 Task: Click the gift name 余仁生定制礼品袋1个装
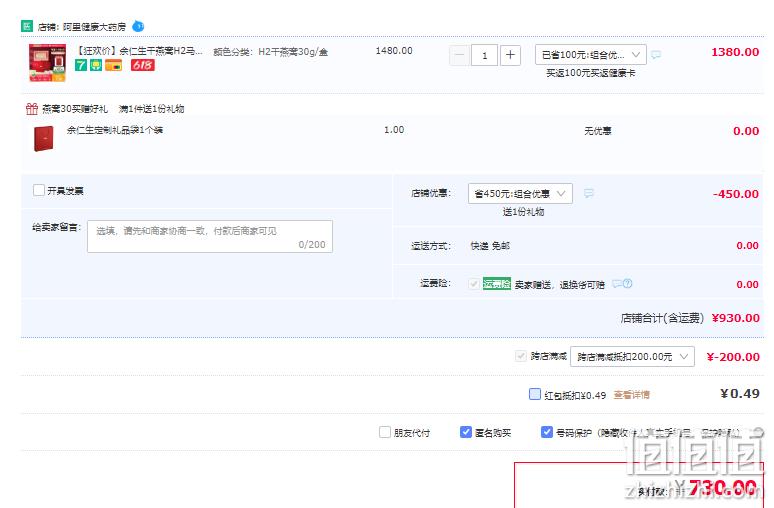(x=115, y=130)
